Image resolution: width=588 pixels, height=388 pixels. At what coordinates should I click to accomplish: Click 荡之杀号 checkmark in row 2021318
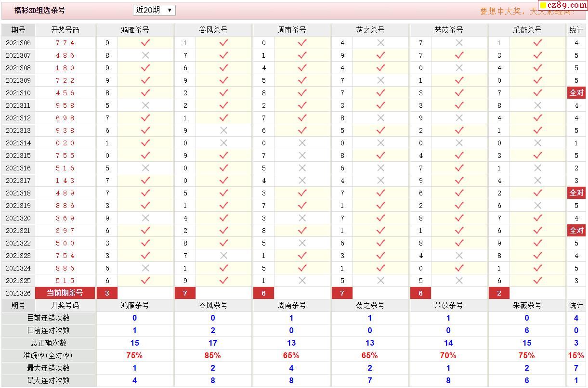(x=381, y=193)
